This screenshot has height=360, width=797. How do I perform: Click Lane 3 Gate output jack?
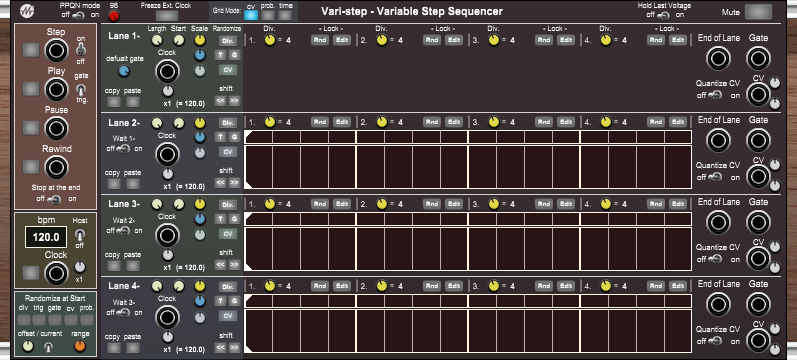(x=758, y=223)
